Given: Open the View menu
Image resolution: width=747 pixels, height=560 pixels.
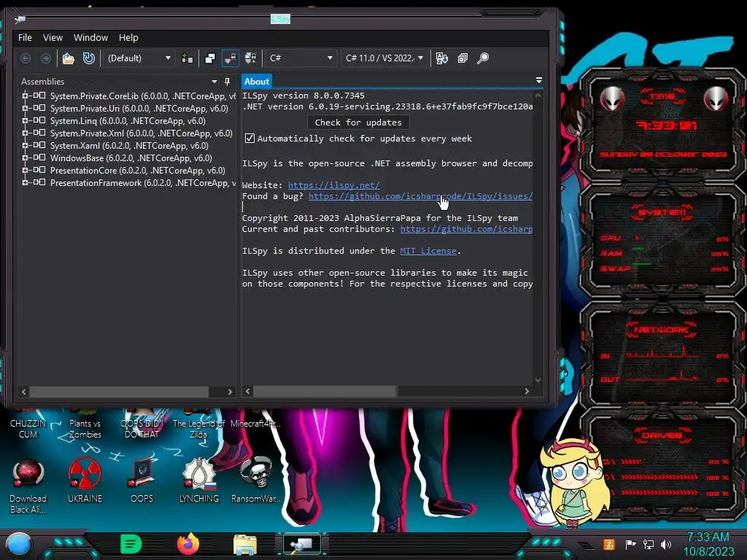Looking at the screenshot, I should click(x=53, y=38).
